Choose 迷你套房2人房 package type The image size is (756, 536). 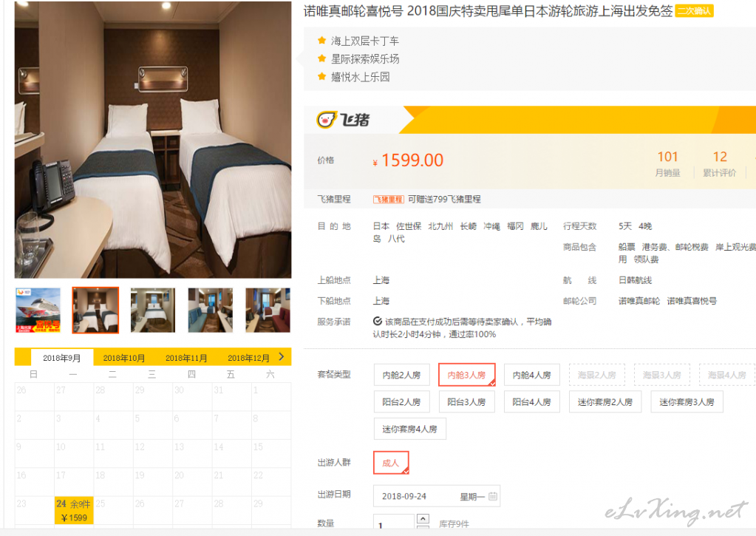[605, 402]
